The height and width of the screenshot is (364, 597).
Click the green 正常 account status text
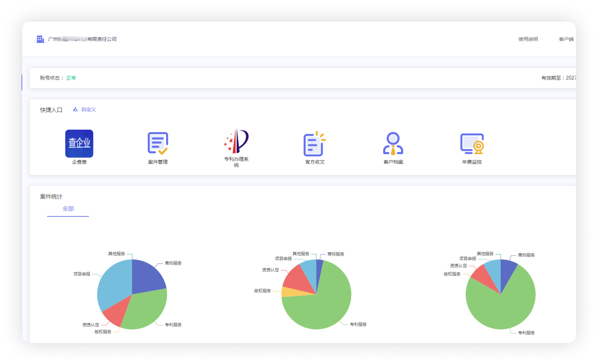point(71,78)
